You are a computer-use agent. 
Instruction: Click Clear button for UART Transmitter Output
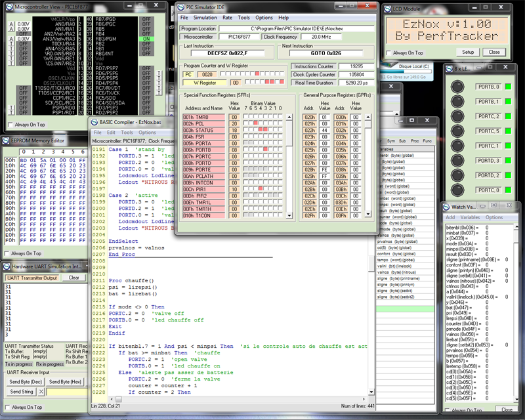click(x=74, y=278)
